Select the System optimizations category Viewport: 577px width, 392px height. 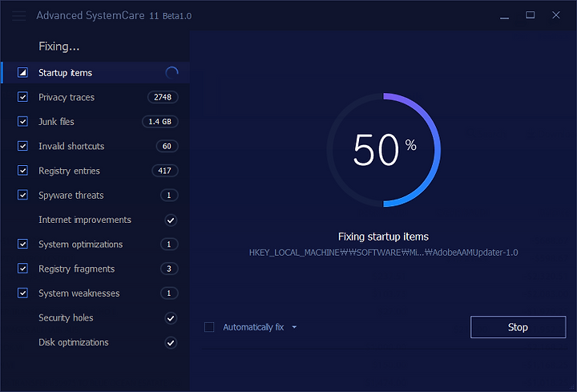pos(95,244)
